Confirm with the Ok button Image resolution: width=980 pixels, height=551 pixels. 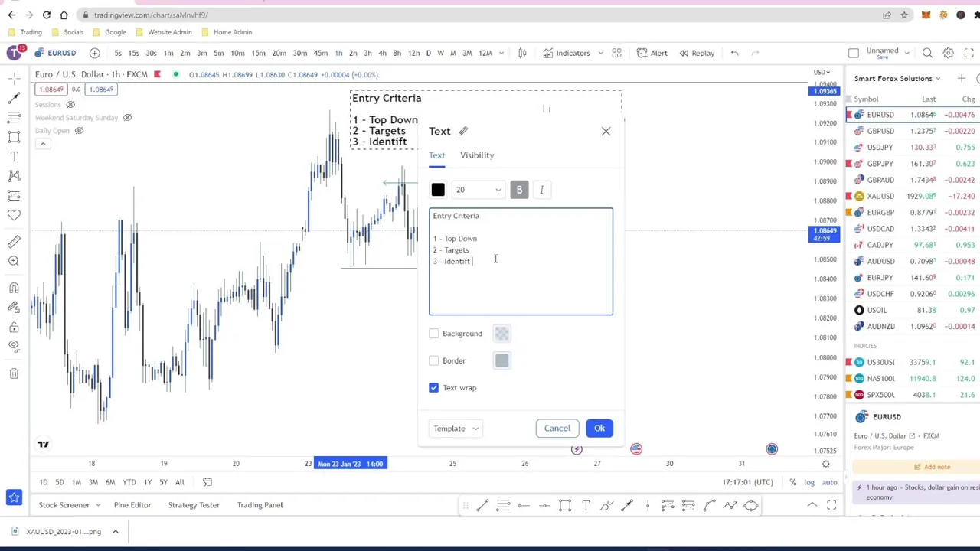(x=599, y=429)
